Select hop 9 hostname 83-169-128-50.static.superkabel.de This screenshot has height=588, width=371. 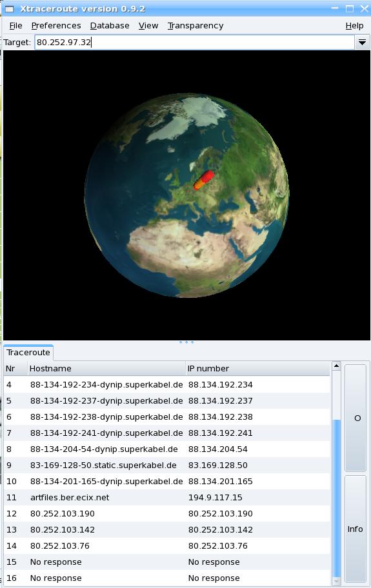coord(103,465)
